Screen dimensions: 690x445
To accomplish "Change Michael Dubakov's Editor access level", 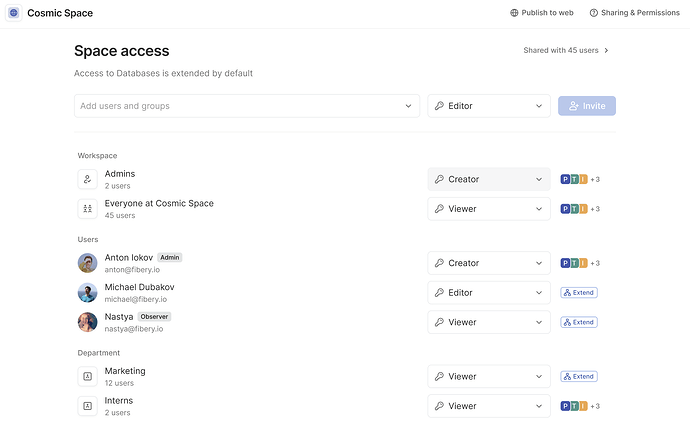I will (x=488, y=292).
